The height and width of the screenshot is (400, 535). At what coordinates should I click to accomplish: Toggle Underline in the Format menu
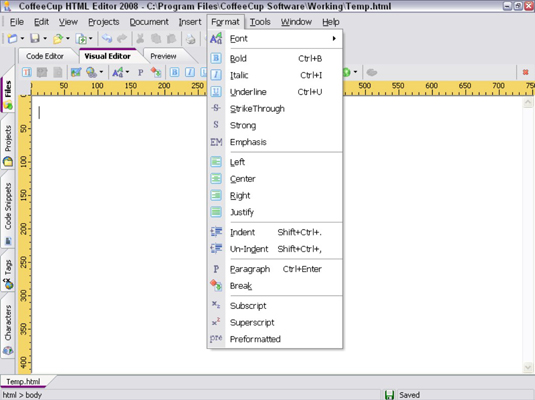click(x=275, y=92)
